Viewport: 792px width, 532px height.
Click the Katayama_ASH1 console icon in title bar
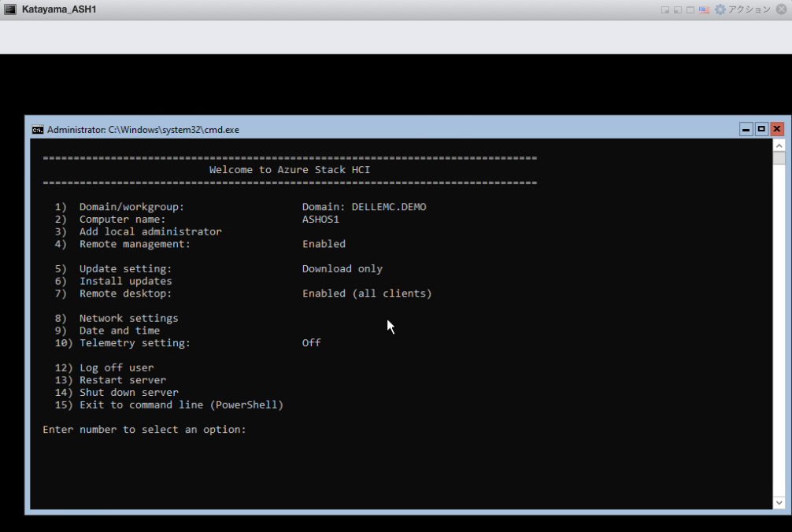[x=10, y=9]
